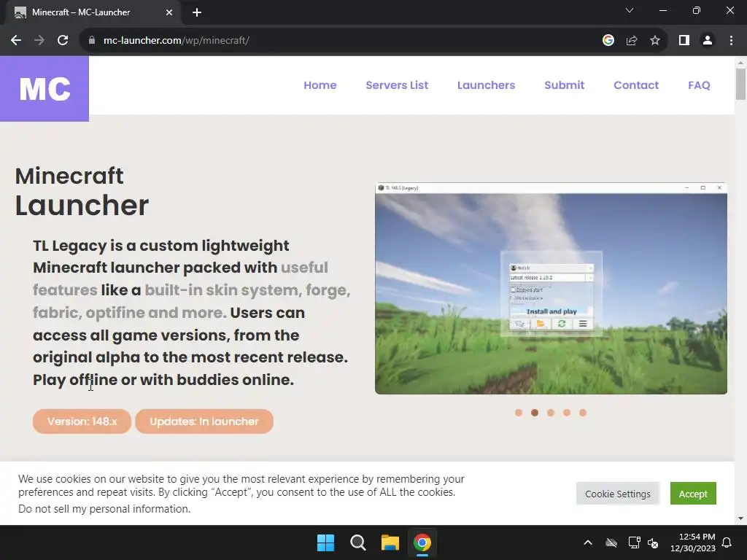Select the first slideshow dot
The image size is (747, 560).
click(x=519, y=413)
